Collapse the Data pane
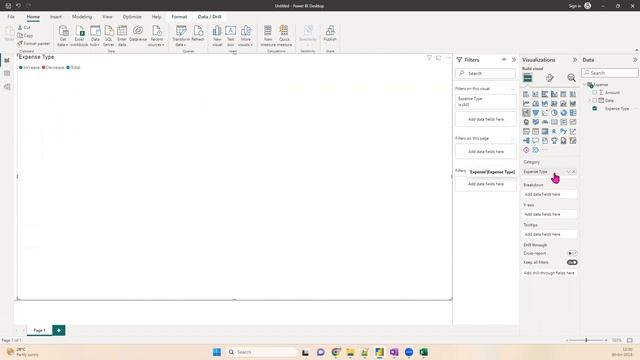The width and height of the screenshot is (640, 360). (635, 60)
